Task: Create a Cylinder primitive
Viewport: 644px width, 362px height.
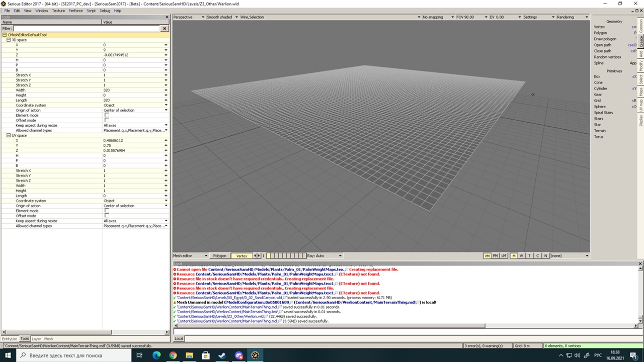Action: coord(600,88)
